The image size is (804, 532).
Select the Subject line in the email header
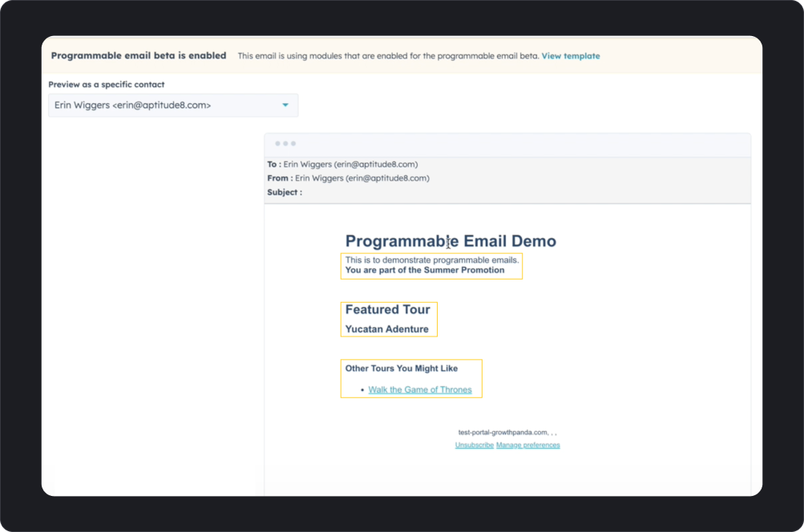pyautogui.click(x=283, y=192)
